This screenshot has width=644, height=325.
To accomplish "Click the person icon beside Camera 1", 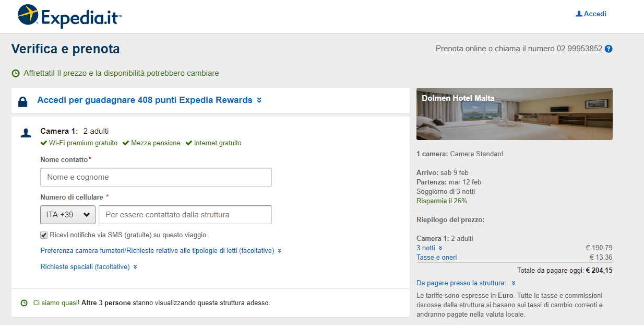I will [26, 133].
